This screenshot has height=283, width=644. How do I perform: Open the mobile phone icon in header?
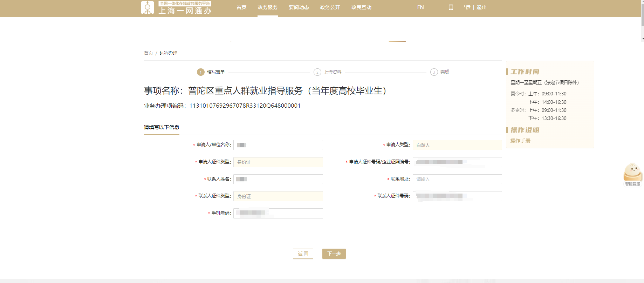click(451, 7)
